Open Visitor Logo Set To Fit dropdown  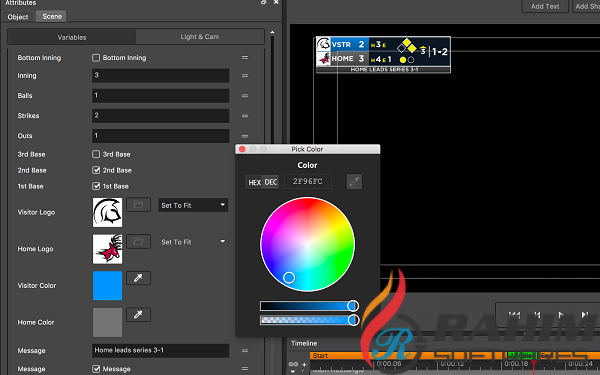tap(193, 205)
